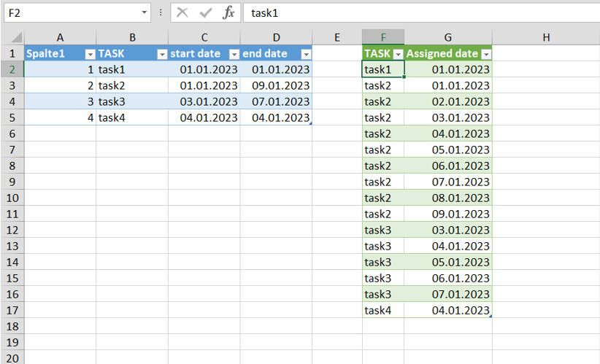The image size is (600, 364).
Task: Select column A header
Action: [60, 37]
